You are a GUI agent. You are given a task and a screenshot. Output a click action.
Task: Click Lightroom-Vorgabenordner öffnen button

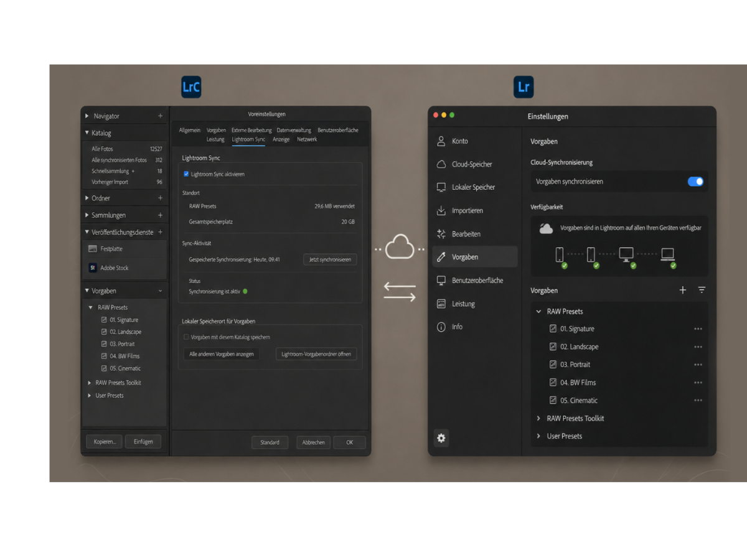[316, 354]
